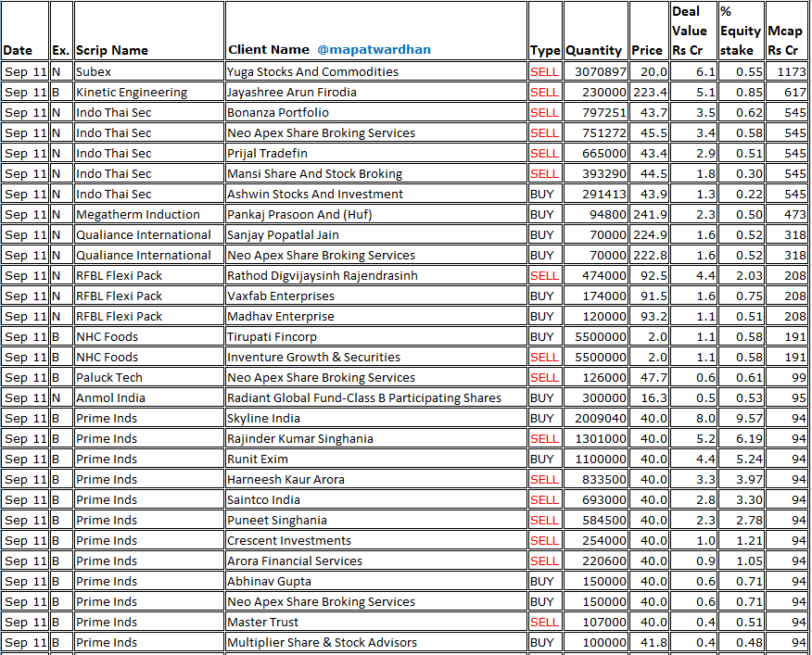The image size is (812, 655).
Task: Select the quantity value "3070897"
Action: (x=595, y=71)
